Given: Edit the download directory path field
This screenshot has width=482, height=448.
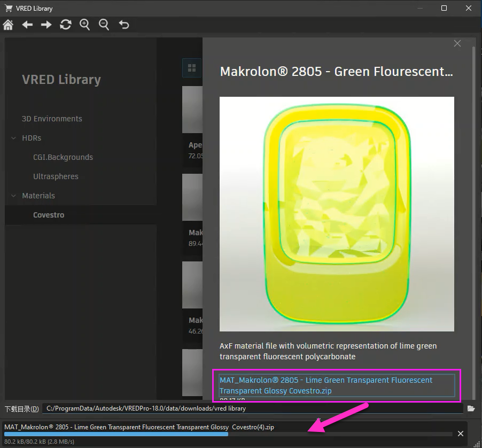Looking at the screenshot, I should tap(252, 408).
